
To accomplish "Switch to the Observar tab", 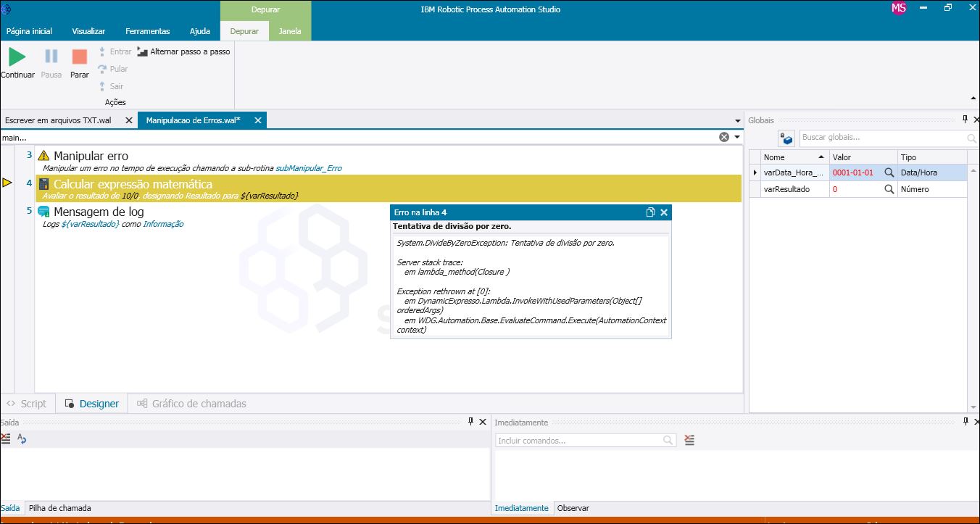I will [573, 508].
